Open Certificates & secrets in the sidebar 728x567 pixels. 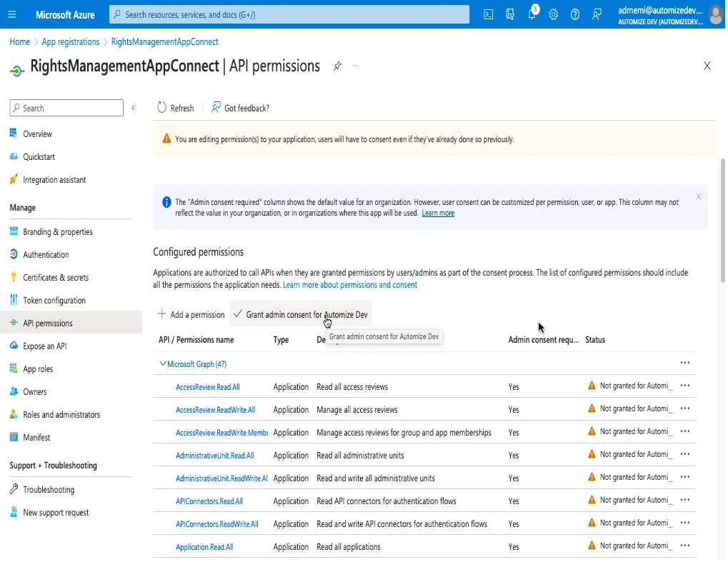(56, 278)
